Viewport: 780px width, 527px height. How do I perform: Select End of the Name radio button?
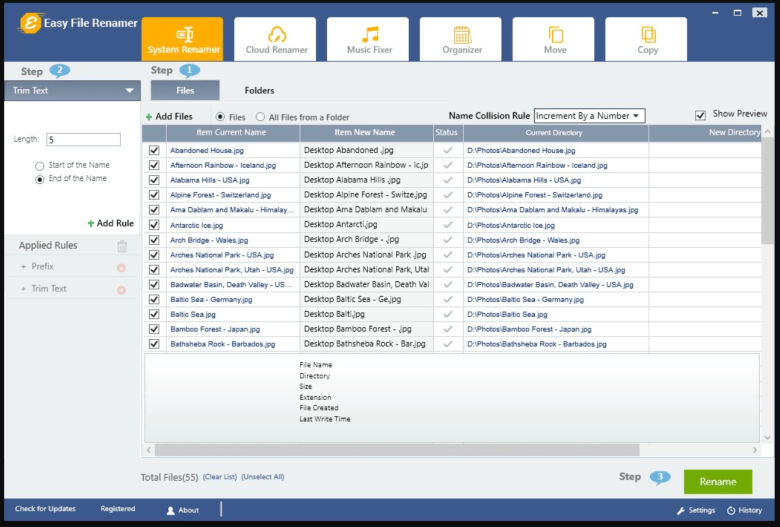[40, 180]
